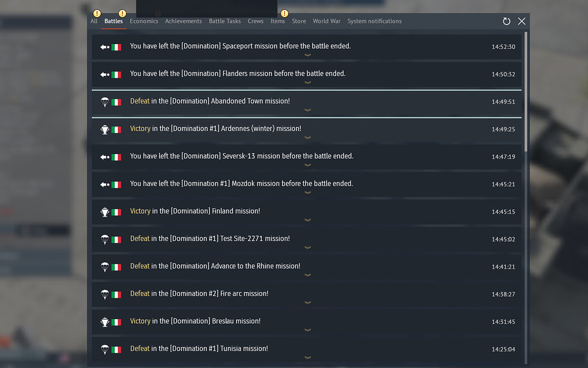The height and width of the screenshot is (368, 588).
Task: Expand the Fire arc defeat chevron
Action: click(307, 303)
